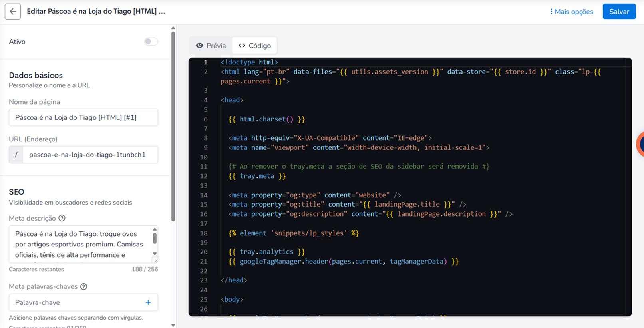Click code line 1 doctype html
Image resolution: width=644 pixels, height=328 pixels.
[x=249, y=62]
